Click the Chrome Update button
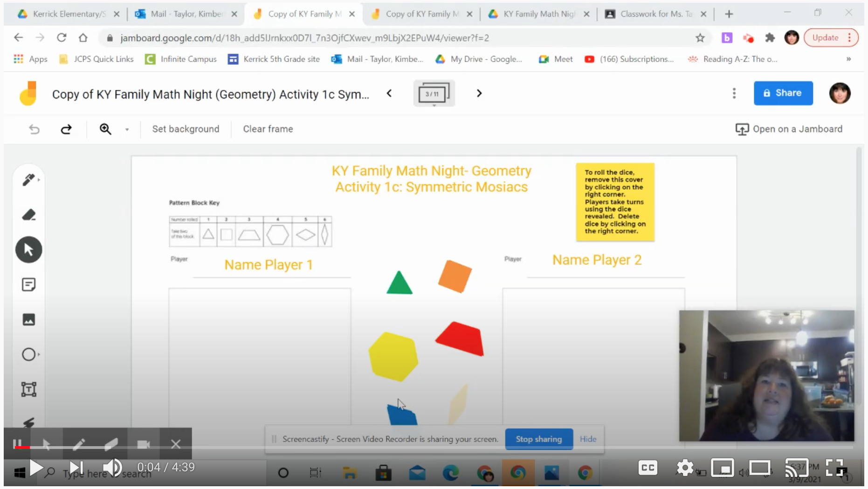Screen dimensions: 868x489 click(x=831, y=38)
